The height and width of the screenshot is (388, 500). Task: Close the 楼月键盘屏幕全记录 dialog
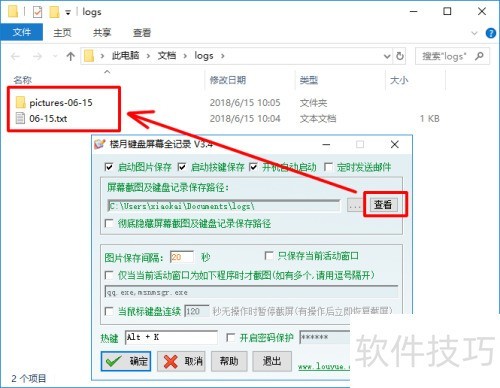tap(395, 145)
